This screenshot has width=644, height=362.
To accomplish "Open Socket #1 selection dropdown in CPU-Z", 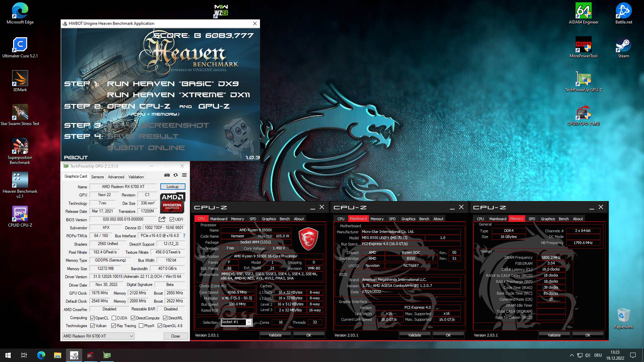I will [236, 322].
